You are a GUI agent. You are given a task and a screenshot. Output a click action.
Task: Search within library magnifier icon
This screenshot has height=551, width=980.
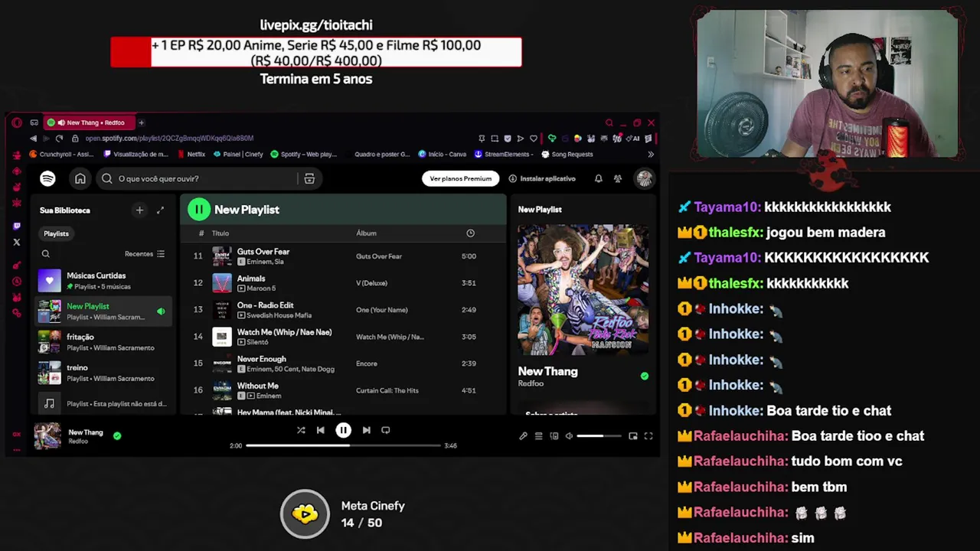pyautogui.click(x=45, y=254)
